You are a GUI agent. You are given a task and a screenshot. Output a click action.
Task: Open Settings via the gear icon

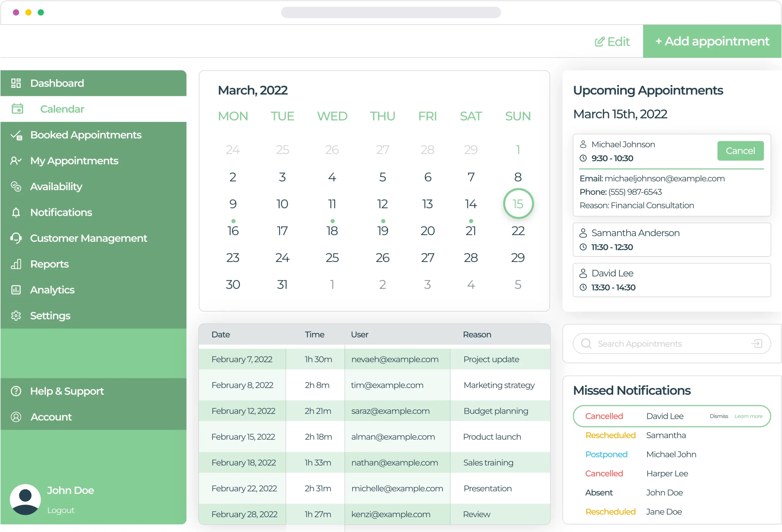[16, 316]
